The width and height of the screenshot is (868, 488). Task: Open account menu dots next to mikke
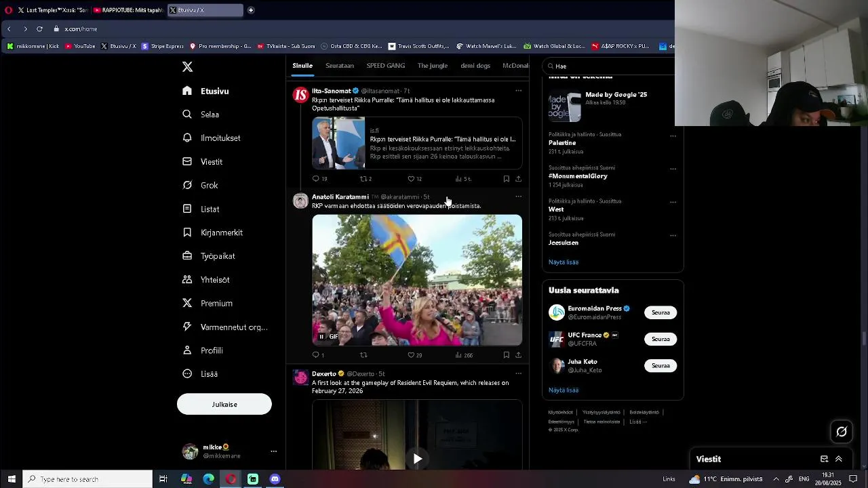274,451
